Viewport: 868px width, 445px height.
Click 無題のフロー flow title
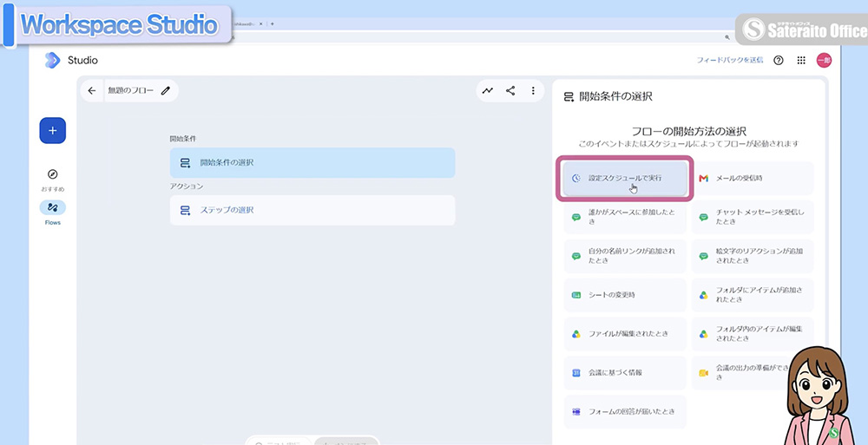(131, 91)
